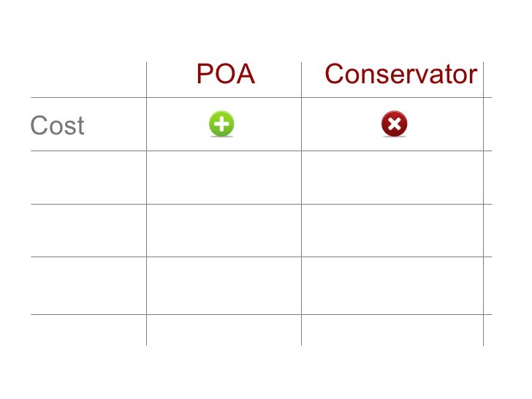532x399 pixels.
Task: Select the POA column header text
Action: click(226, 74)
